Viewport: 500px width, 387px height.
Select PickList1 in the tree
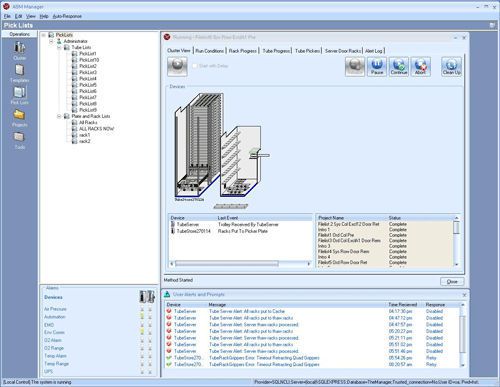point(88,54)
